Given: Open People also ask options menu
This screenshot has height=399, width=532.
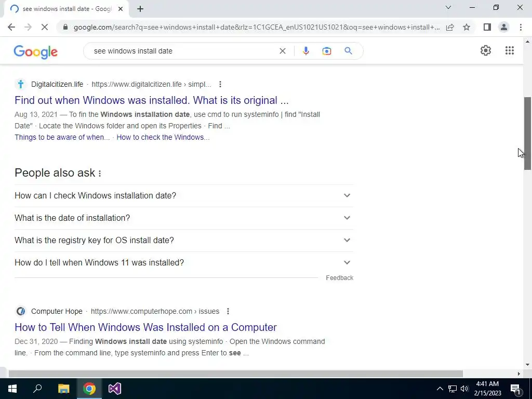Looking at the screenshot, I should tap(100, 174).
